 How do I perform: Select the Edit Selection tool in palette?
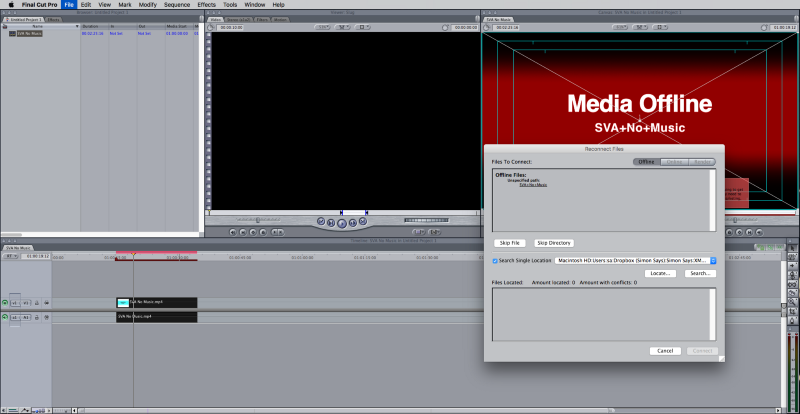792,257
